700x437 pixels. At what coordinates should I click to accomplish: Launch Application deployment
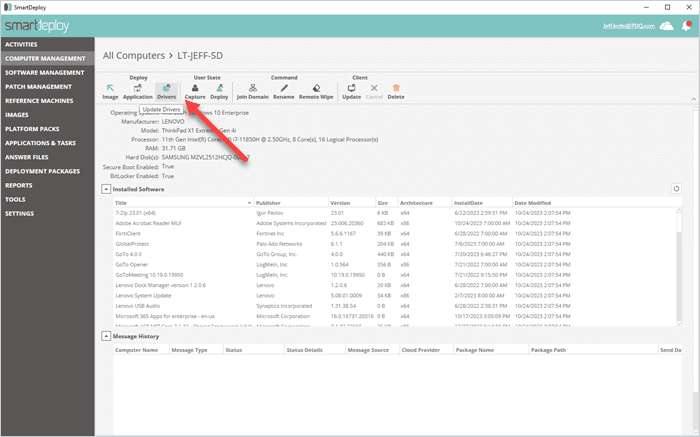click(138, 92)
